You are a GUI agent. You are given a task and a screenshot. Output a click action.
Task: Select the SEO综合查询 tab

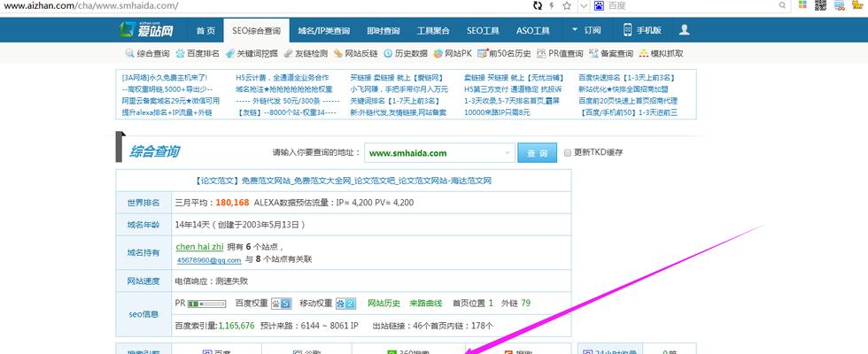[256, 30]
